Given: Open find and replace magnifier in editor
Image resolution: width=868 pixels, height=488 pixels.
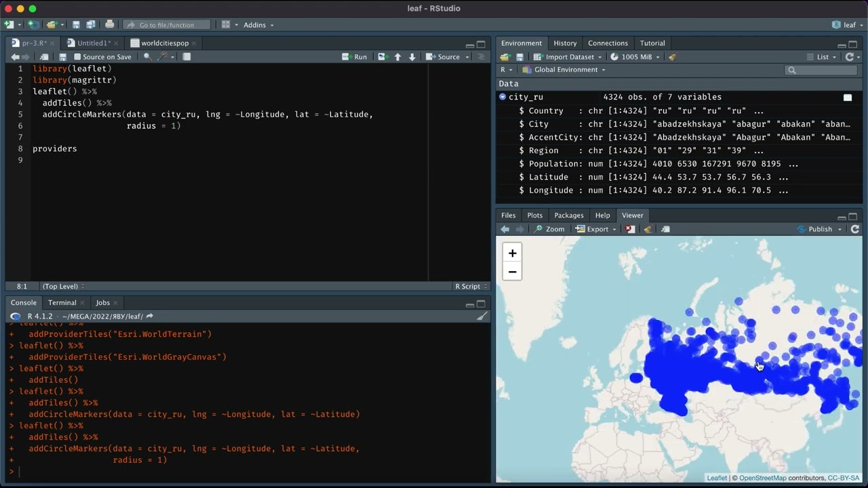Looking at the screenshot, I should (147, 57).
